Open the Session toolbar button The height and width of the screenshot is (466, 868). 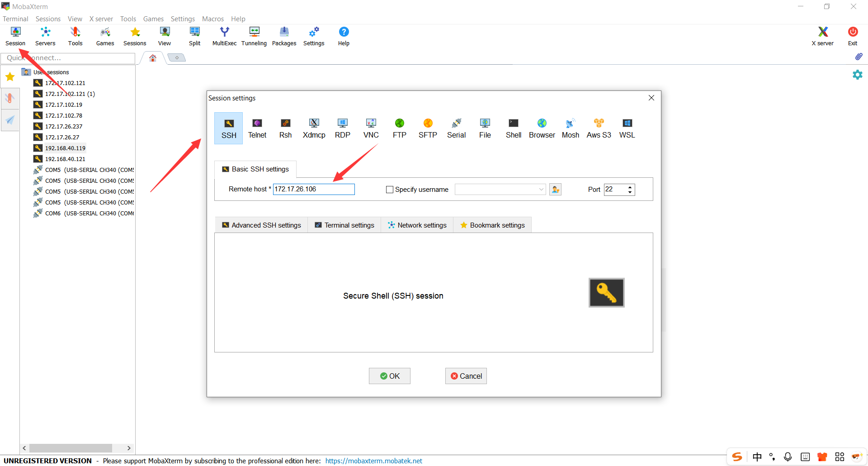click(15, 36)
